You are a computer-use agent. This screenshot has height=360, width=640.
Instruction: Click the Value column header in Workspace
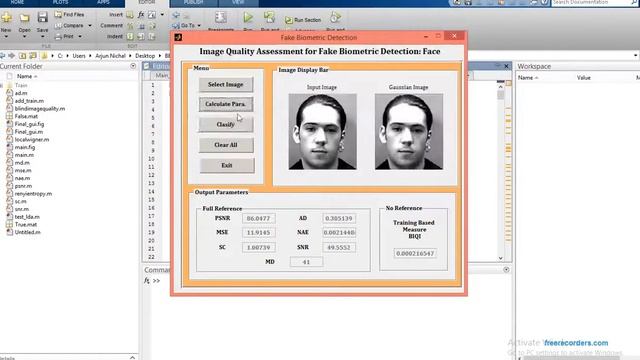[584, 78]
